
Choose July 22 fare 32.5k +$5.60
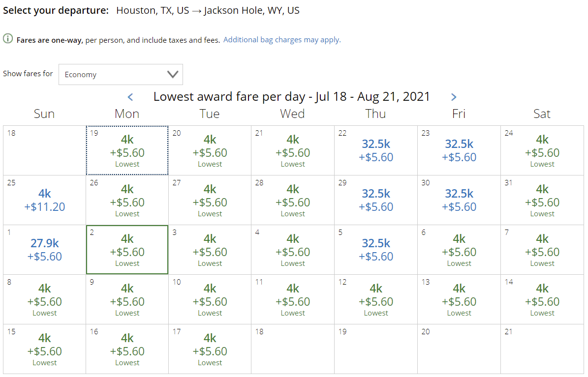pyautogui.click(x=376, y=150)
